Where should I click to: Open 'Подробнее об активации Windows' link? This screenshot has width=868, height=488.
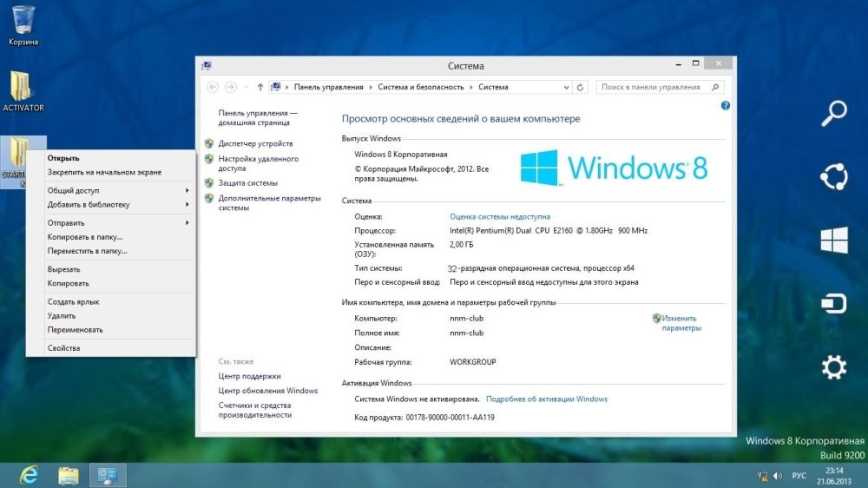pos(547,399)
